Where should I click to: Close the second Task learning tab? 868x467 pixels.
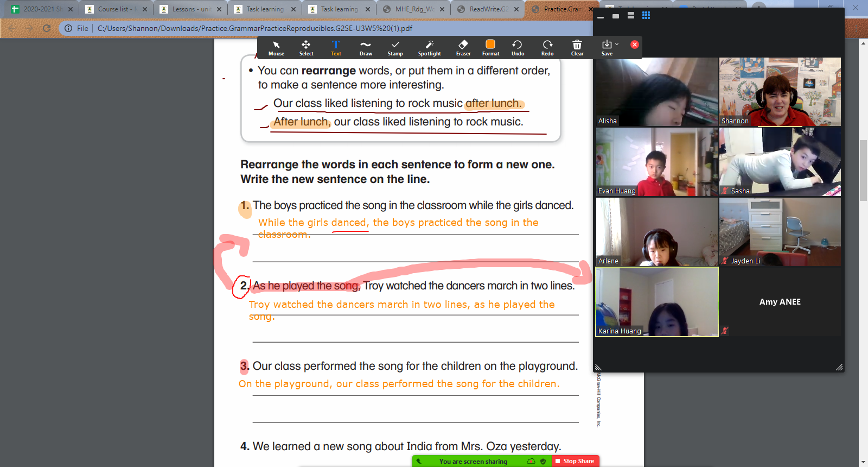368,9
